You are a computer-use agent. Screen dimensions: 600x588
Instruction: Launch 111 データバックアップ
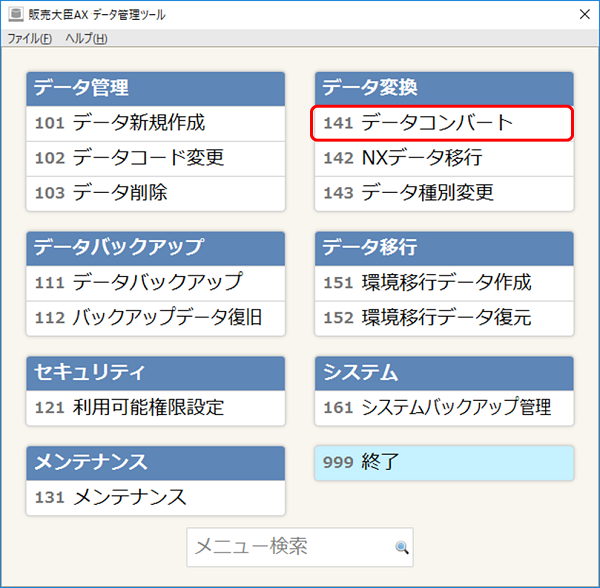click(155, 283)
